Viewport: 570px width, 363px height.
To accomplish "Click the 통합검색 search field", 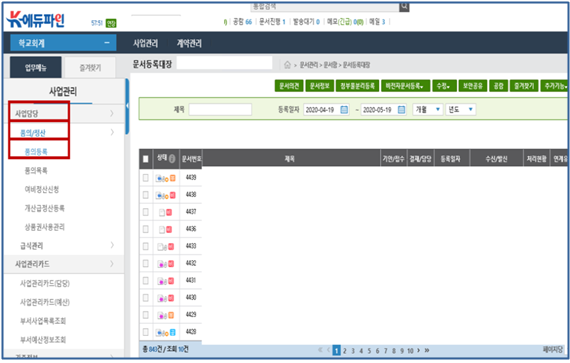I will click(x=325, y=6).
